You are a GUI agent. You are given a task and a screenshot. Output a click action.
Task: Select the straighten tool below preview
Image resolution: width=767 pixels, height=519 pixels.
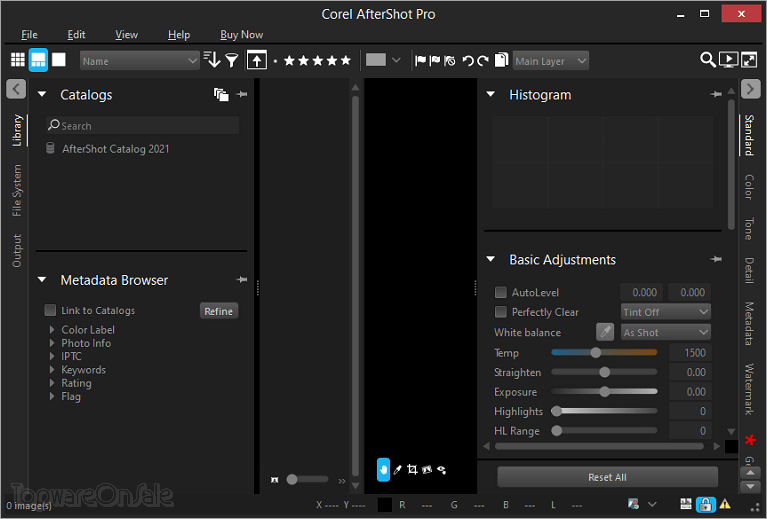[x=427, y=470]
